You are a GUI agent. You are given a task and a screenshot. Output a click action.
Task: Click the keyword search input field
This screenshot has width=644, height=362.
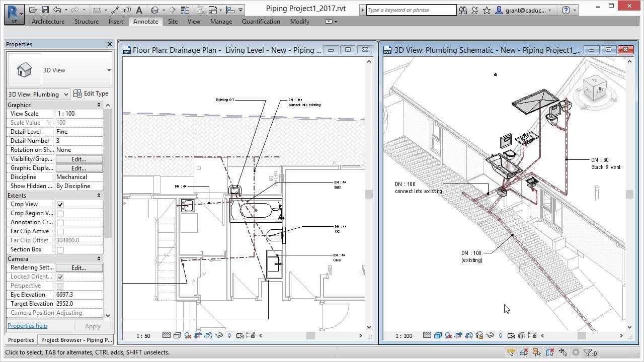[412, 10]
